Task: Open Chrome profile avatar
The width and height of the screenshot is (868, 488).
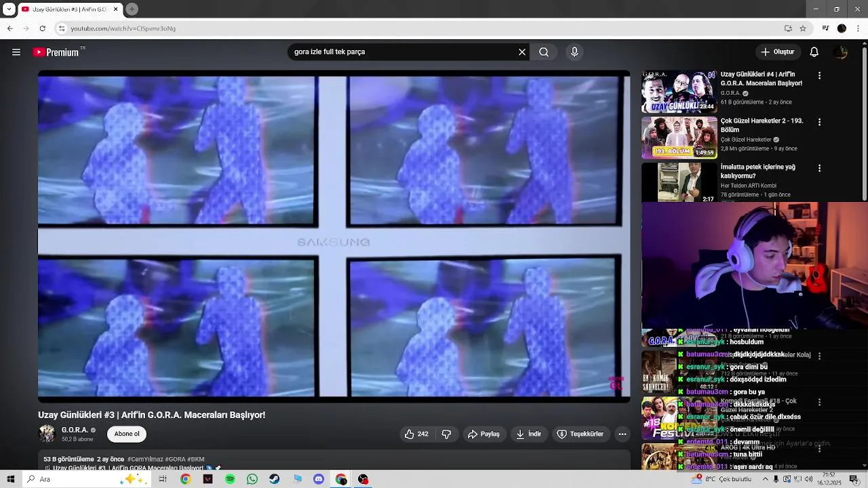Action: pyautogui.click(x=842, y=28)
